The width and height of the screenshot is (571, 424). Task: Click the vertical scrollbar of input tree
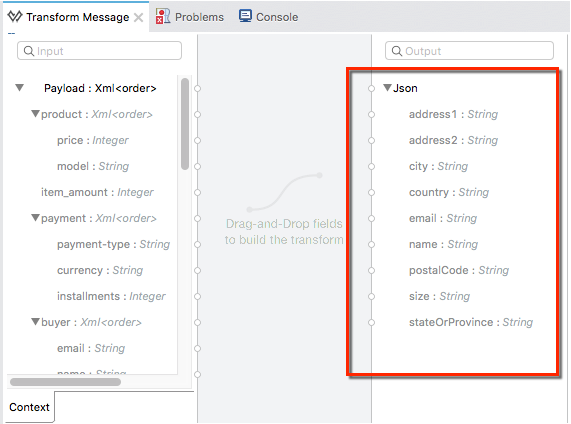pyautogui.click(x=185, y=124)
